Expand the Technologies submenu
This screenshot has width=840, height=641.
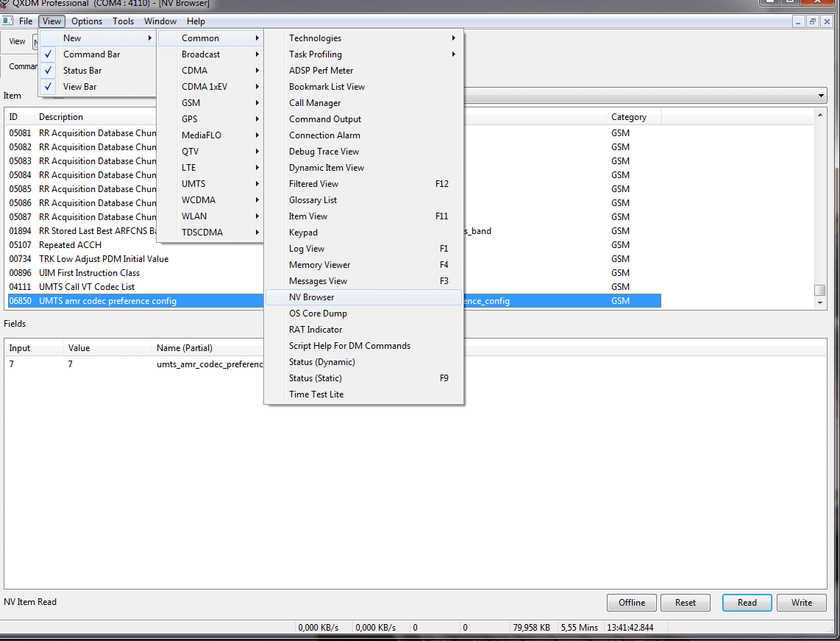pyautogui.click(x=364, y=38)
